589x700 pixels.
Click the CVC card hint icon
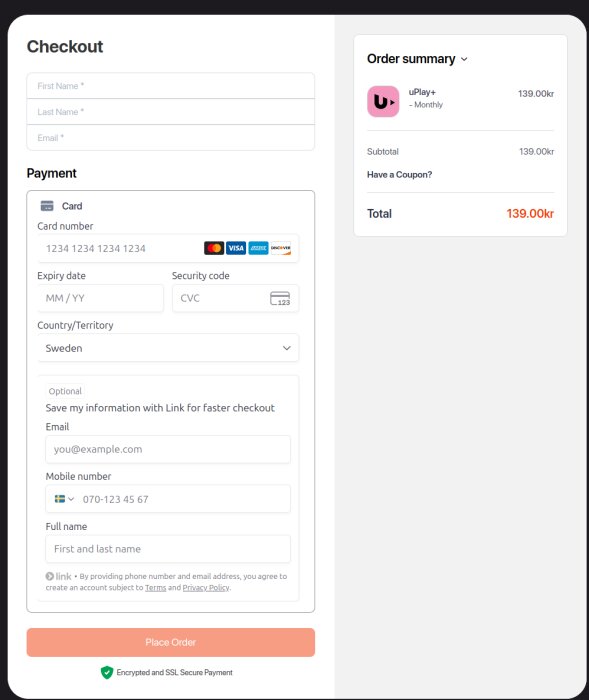pos(280,298)
